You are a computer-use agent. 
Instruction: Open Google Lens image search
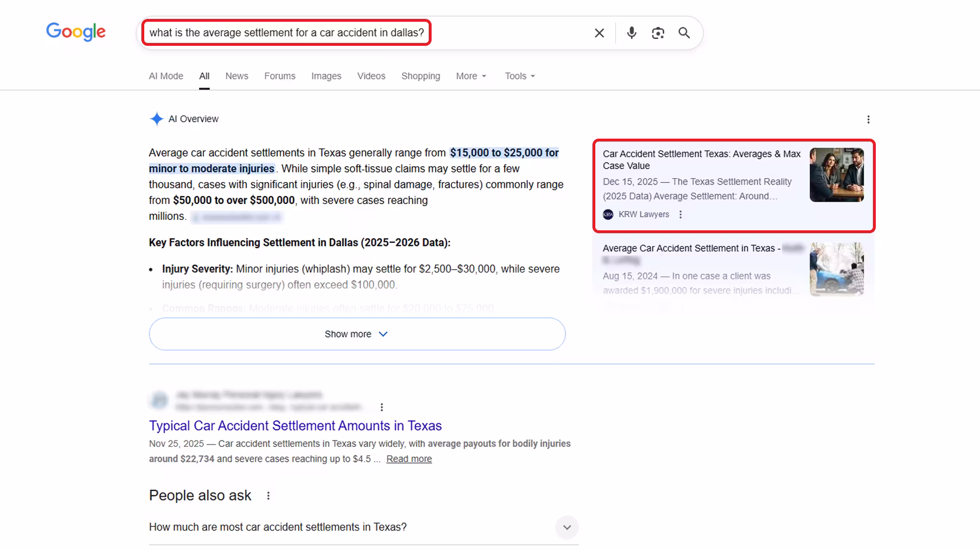click(x=658, y=33)
